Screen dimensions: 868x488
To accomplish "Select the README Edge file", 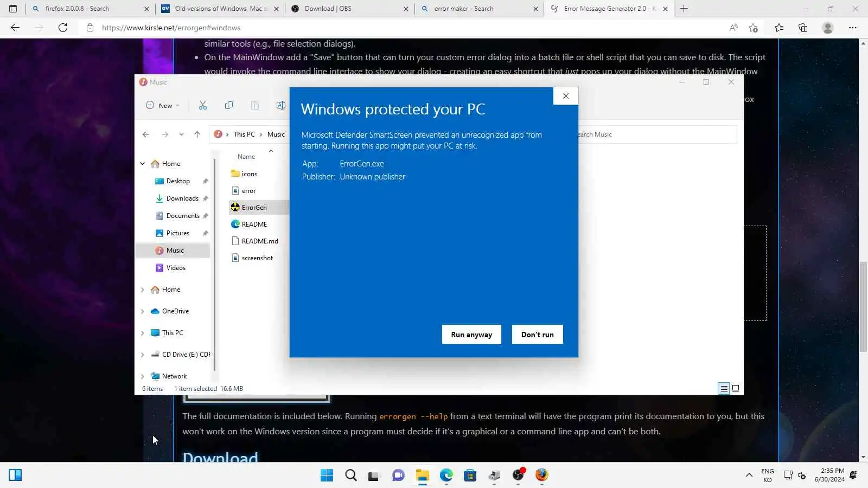I will (254, 224).
